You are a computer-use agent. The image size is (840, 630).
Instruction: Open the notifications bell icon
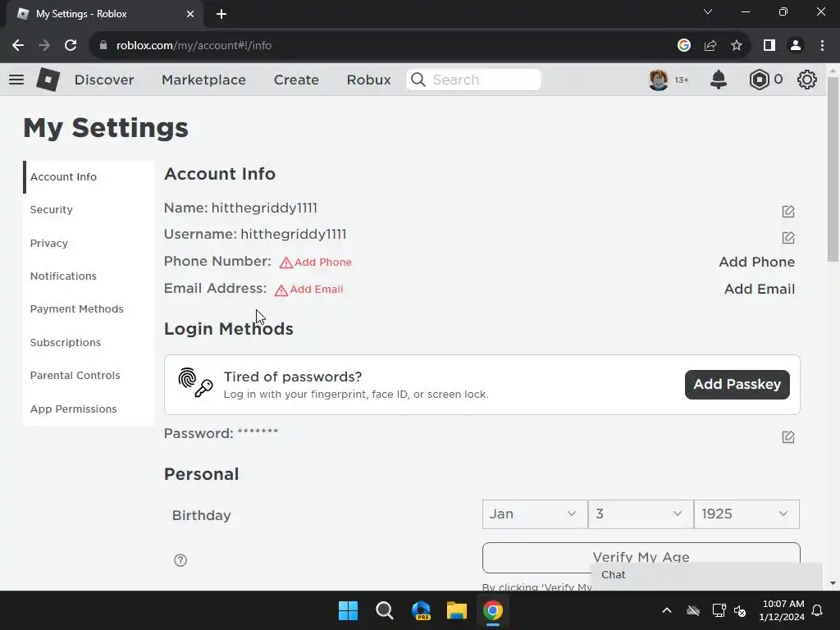tap(719, 80)
